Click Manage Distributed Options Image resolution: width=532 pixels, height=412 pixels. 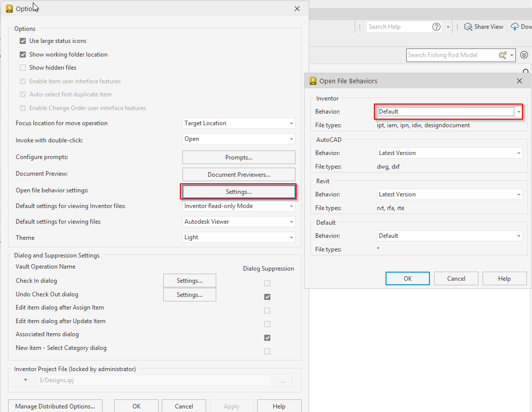[x=55, y=406]
